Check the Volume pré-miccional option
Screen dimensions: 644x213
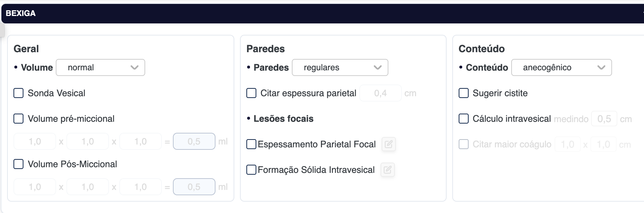[x=18, y=119]
